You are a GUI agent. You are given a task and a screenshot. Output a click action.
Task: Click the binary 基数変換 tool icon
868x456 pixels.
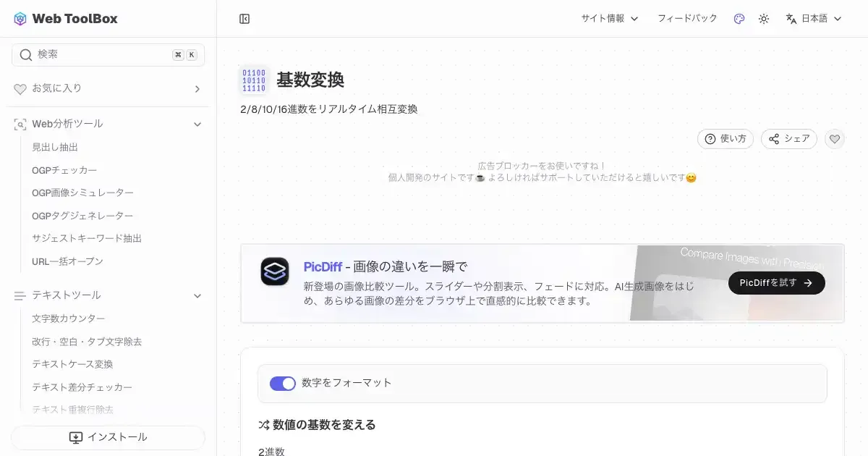coord(254,80)
